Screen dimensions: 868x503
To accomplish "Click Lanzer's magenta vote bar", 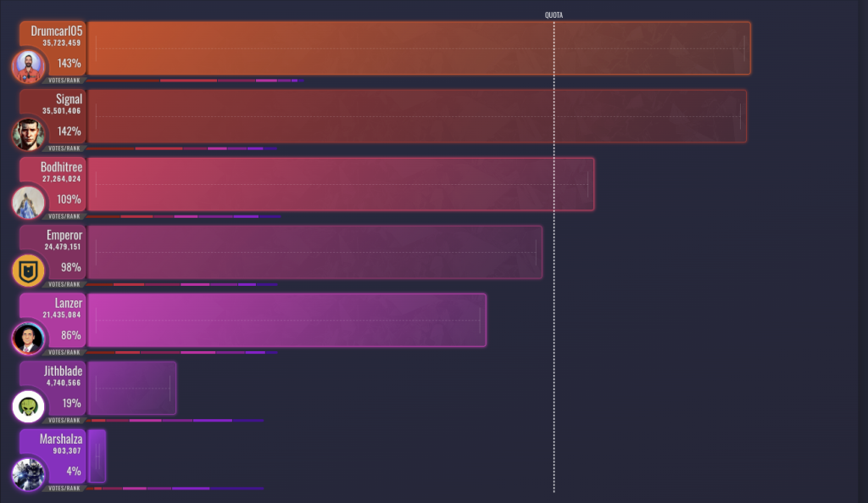I will coord(287,320).
